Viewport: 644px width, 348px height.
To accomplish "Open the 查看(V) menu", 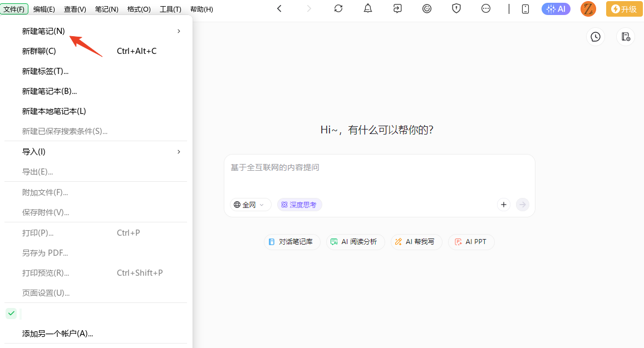I will pos(75,9).
